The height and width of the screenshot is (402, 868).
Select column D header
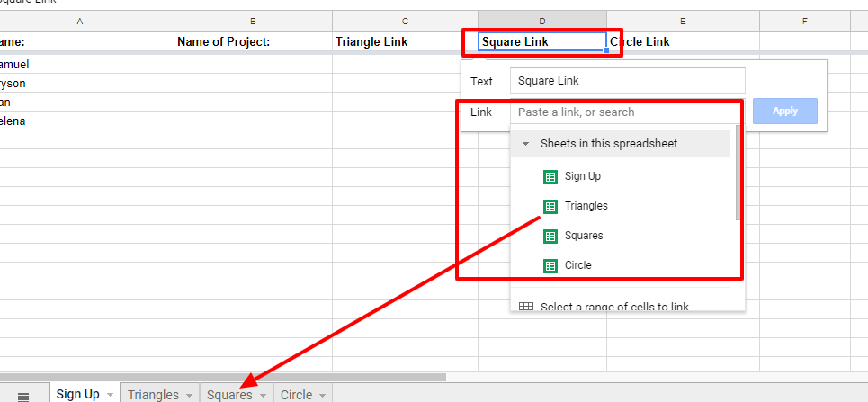(x=541, y=20)
